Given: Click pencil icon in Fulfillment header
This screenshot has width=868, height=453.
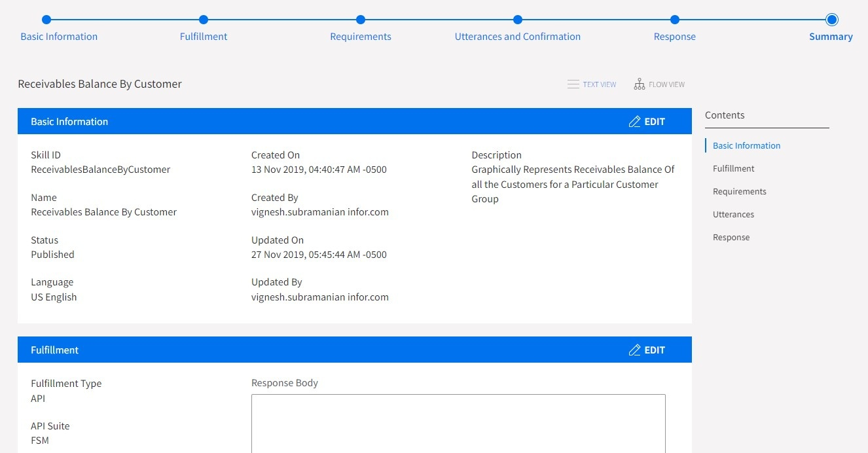Looking at the screenshot, I should pyautogui.click(x=634, y=350).
